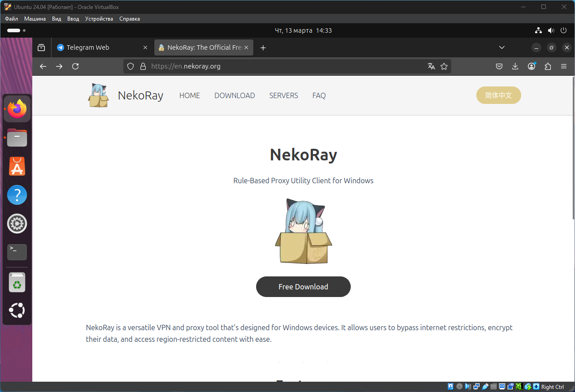Open a new tab with the plus button

click(x=263, y=47)
